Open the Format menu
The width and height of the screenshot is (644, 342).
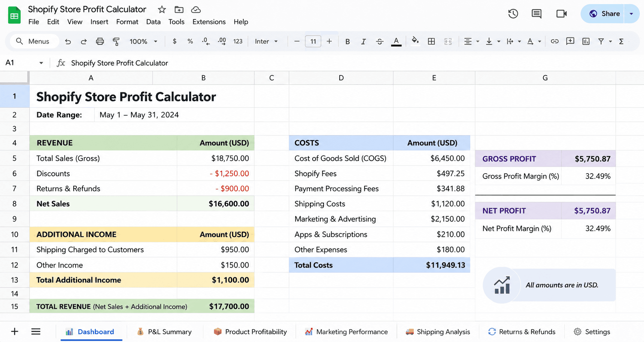pyautogui.click(x=127, y=22)
